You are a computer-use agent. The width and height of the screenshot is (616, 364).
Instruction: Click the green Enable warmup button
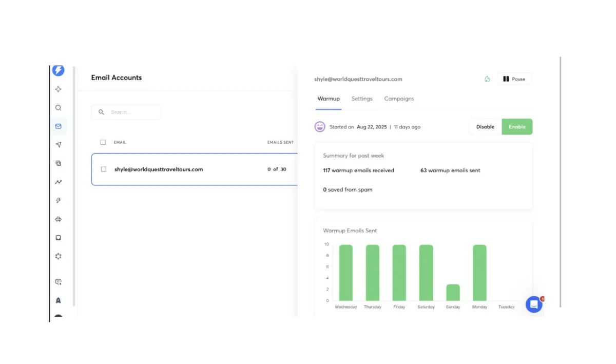click(517, 127)
